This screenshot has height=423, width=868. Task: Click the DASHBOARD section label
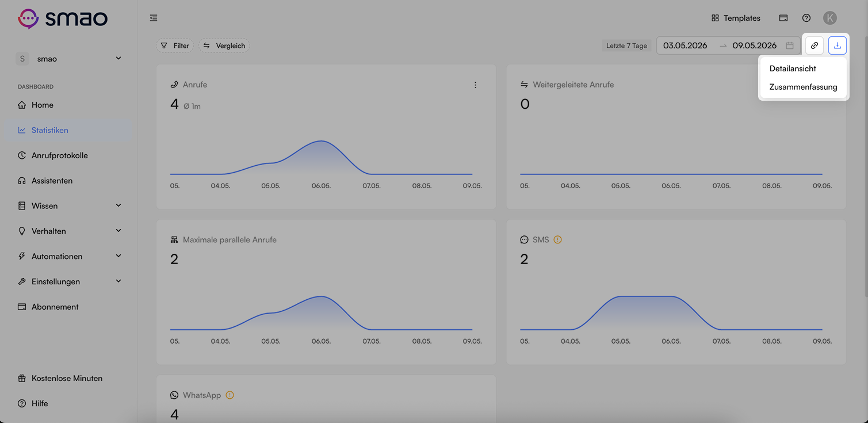36,87
